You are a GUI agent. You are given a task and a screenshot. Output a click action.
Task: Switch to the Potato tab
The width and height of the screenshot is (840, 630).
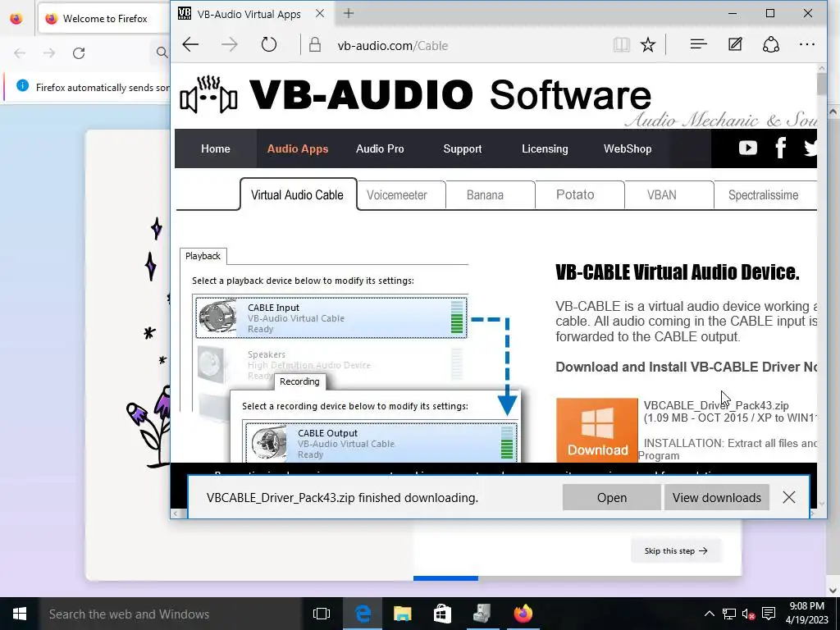click(x=575, y=195)
